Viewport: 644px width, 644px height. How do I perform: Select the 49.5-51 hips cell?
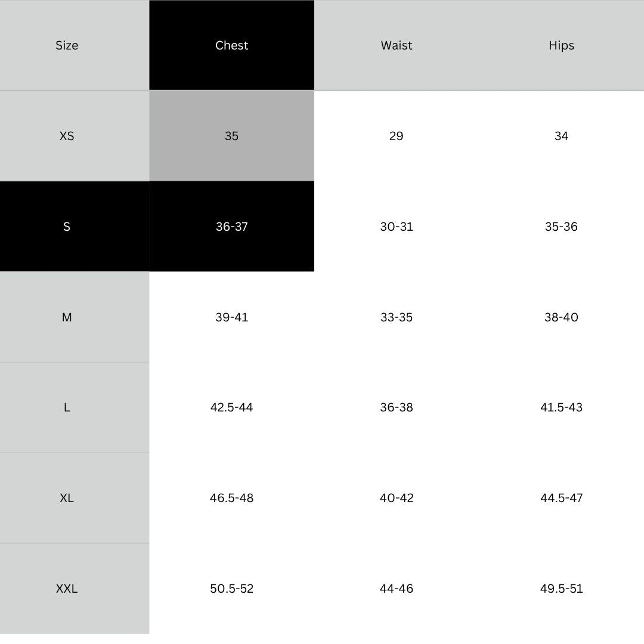561,589
